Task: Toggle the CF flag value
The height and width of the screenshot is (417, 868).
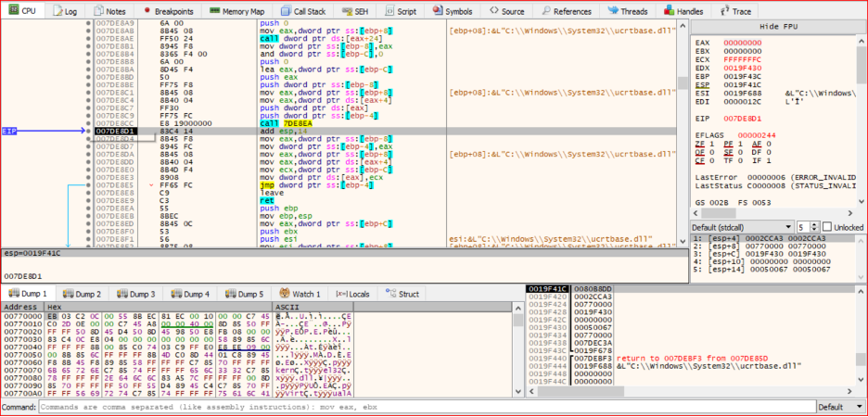Action: point(713,161)
